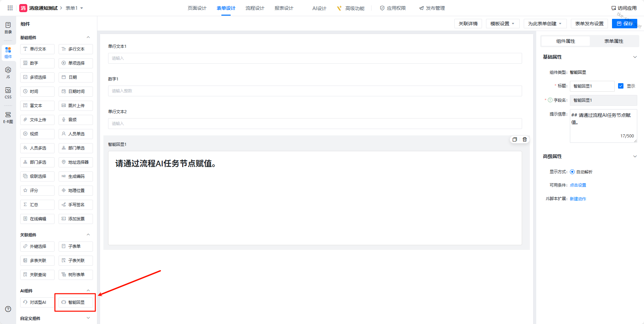The height and width of the screenshot is (324, 644).
Task: Open the app grid launcher icon
Action: [x=10, y=8]
